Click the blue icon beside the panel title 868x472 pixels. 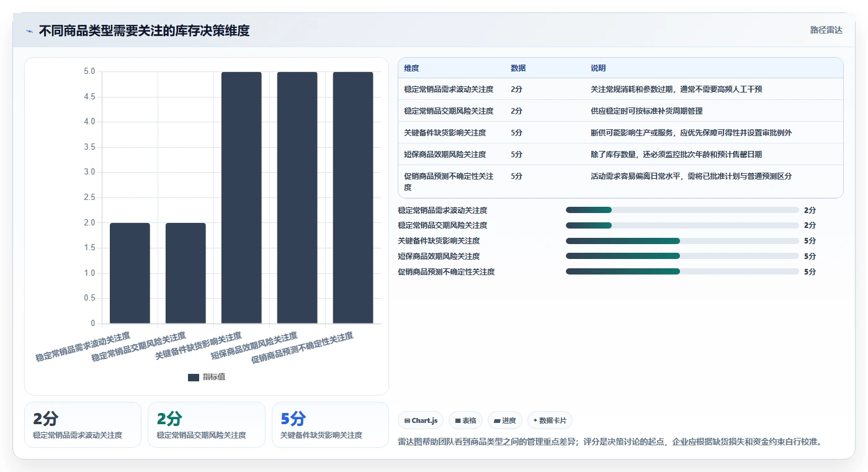(29, 31)
